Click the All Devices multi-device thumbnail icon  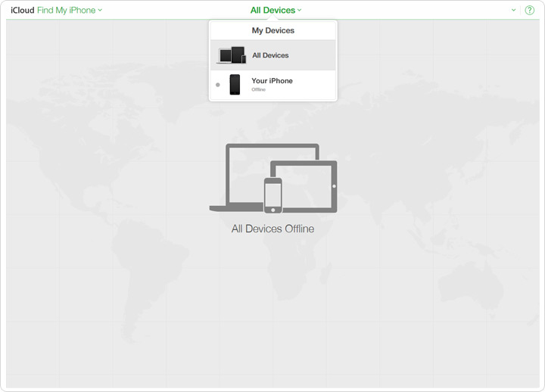pos(232,55)
